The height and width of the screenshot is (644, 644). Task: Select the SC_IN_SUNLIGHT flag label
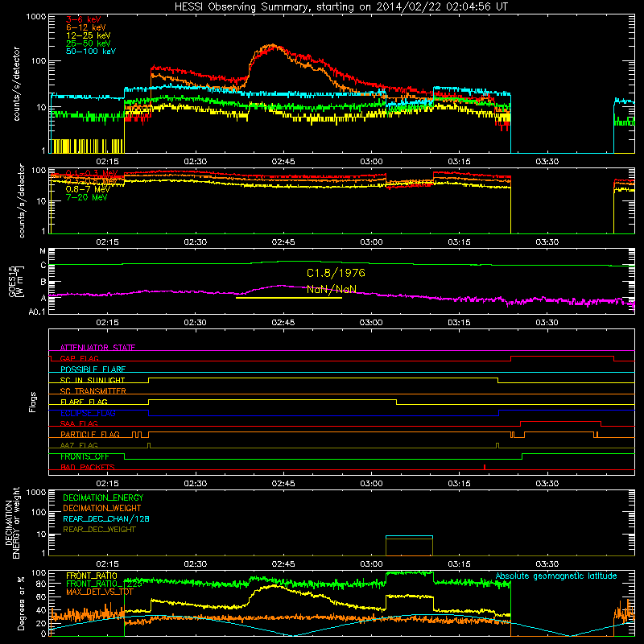[x=92, y=380]
